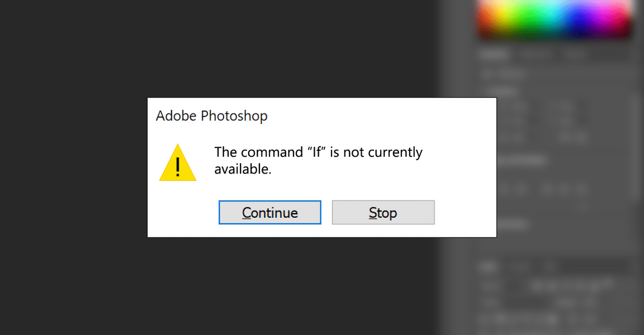Select the middle panel tab on the right
Viewport: 644px width, 335px height.
[x=536, y=54]
